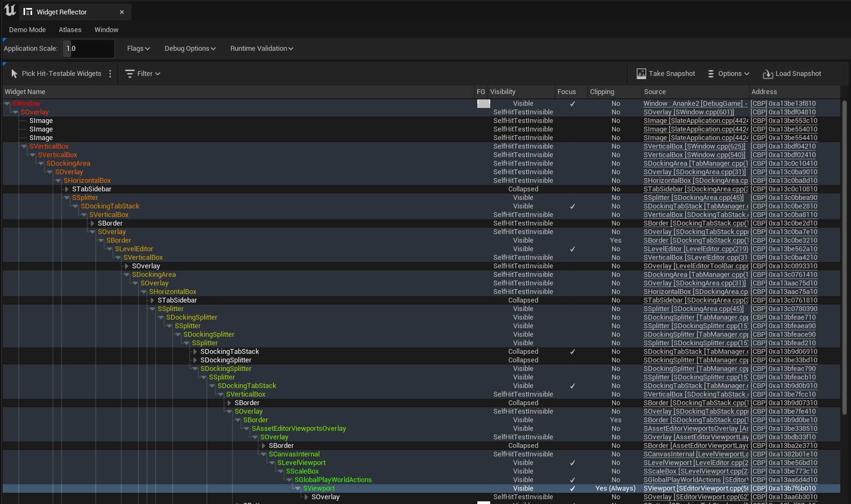Open the SLevelEditor source link
The height and width of the screenshot is (504, 851).
click(x=695, y=249)
